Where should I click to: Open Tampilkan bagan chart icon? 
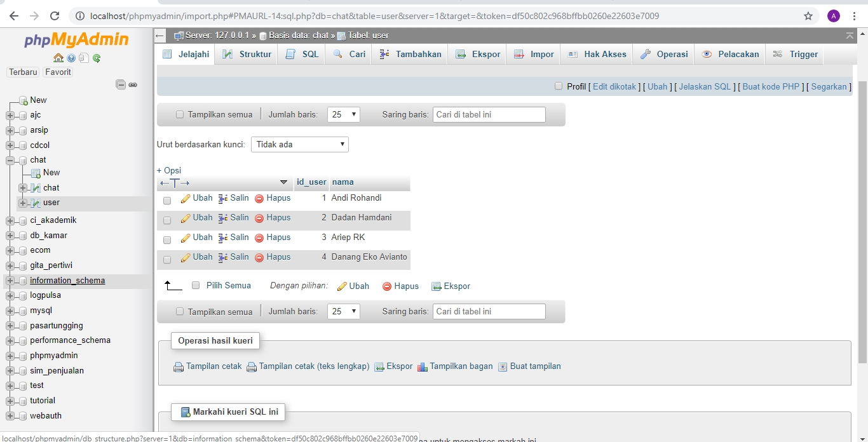[423, 366]
